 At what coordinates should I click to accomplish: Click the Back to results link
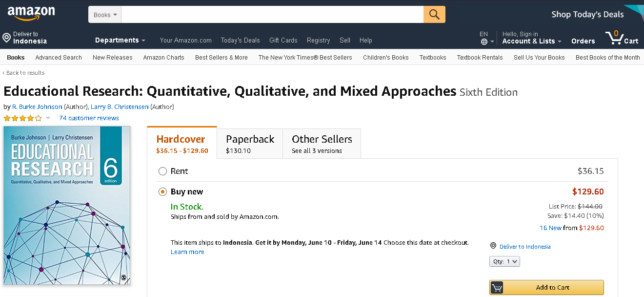click(24, 73)
